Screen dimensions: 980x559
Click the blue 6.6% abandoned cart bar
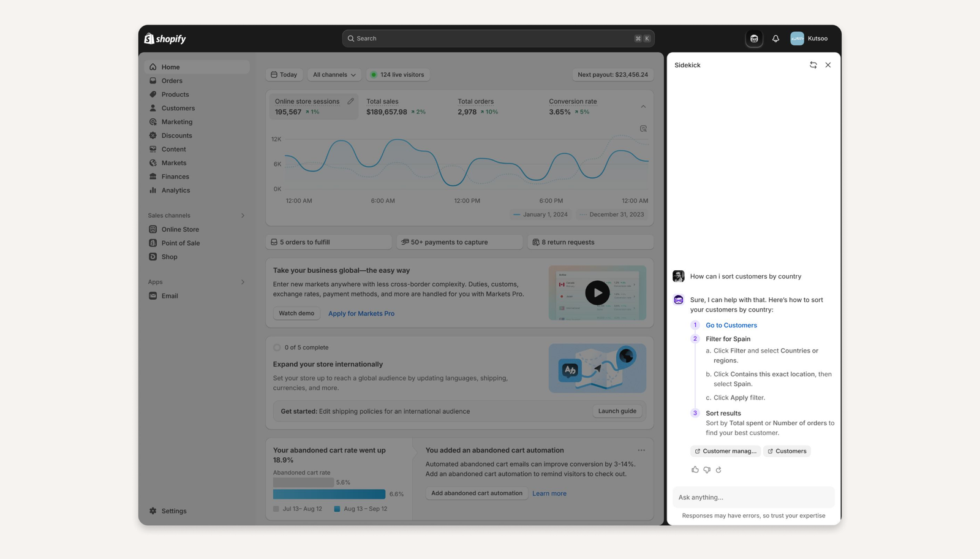(329, 494)
